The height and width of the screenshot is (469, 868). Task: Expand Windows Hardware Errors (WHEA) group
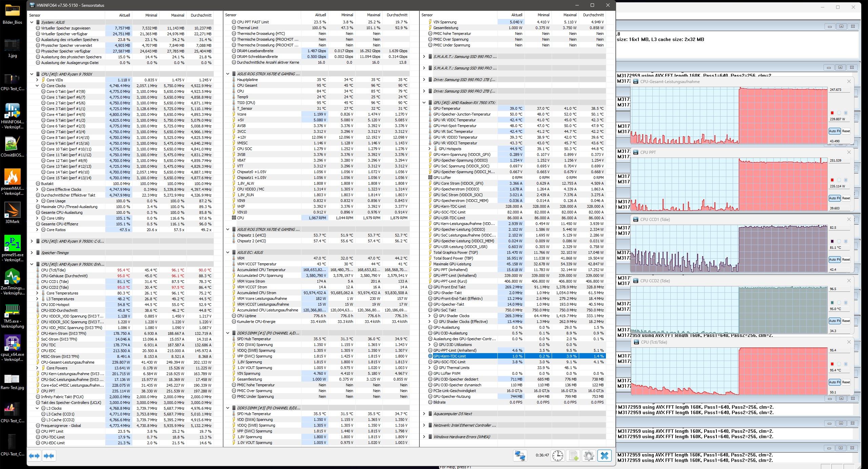coord(424,437)
